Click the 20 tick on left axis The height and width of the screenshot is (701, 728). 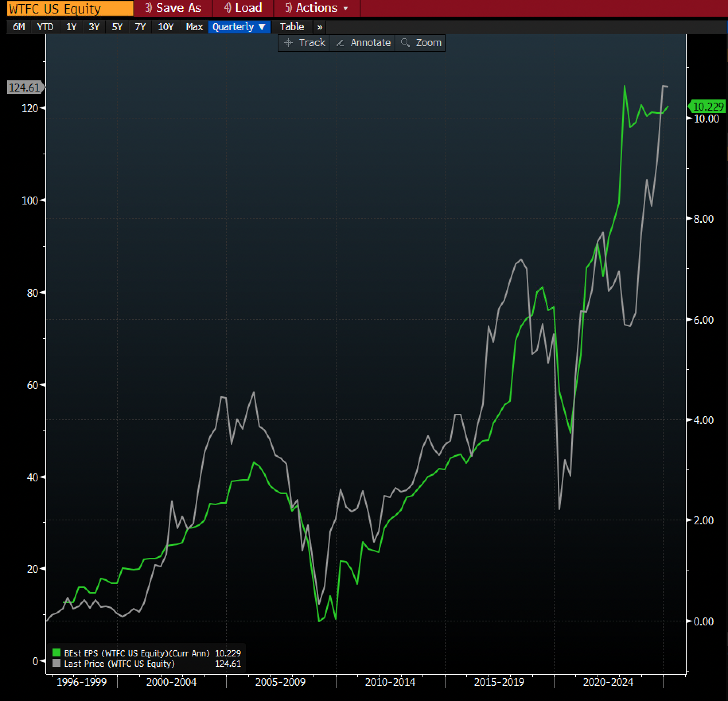32,569
